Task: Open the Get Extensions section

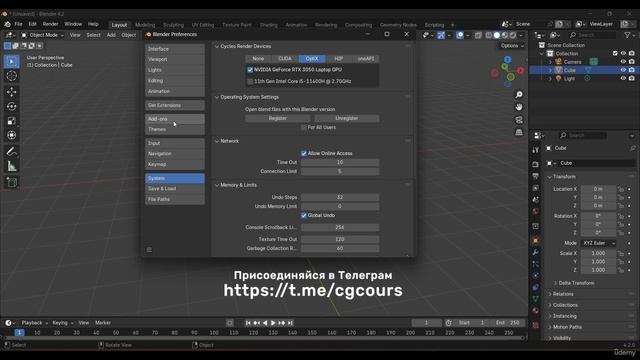Action: point(175,105)
